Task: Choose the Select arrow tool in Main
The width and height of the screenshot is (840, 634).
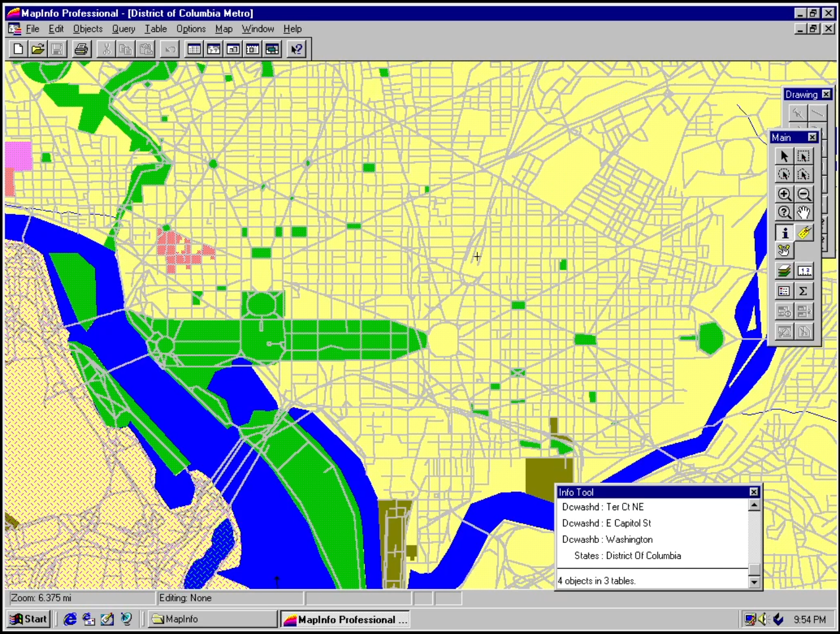Action: (784, 156)
